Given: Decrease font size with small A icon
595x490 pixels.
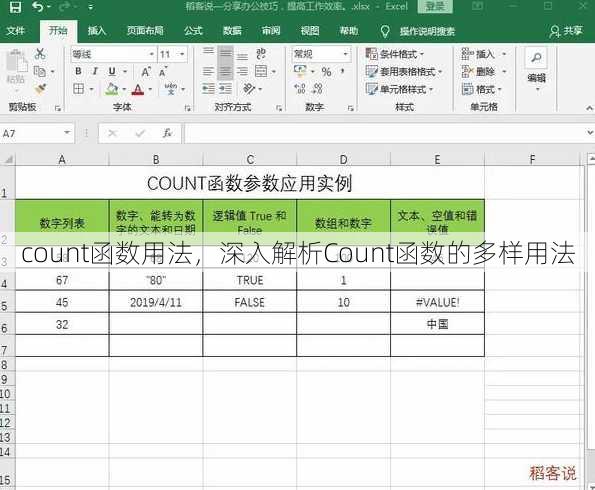Looking at the screenshot, I should [163, 71].
